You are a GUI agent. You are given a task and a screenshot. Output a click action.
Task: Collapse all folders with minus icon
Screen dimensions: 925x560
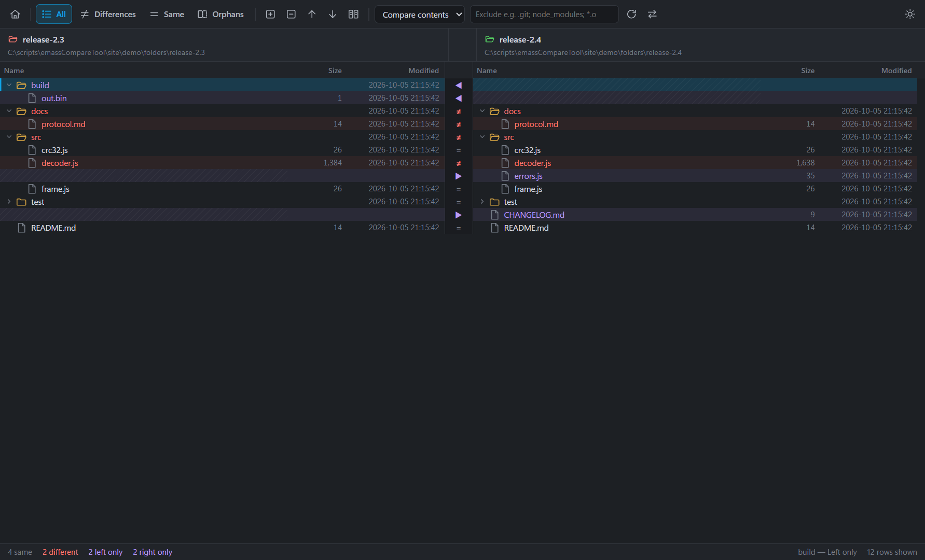tap(291, 15)
